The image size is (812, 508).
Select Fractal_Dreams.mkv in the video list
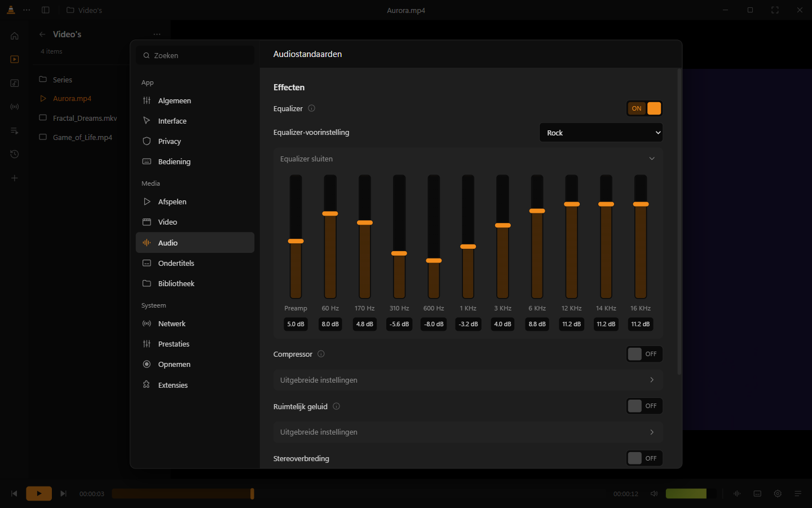(85, 118)
